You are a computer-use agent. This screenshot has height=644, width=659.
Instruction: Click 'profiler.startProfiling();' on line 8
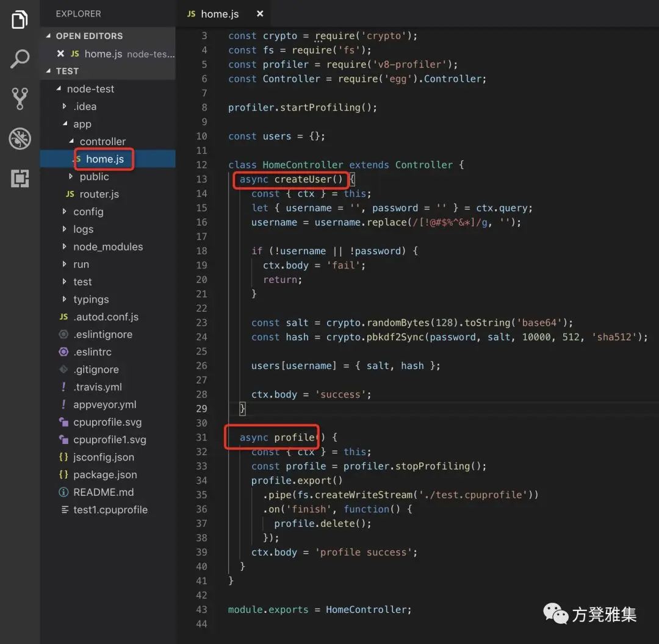303,107
